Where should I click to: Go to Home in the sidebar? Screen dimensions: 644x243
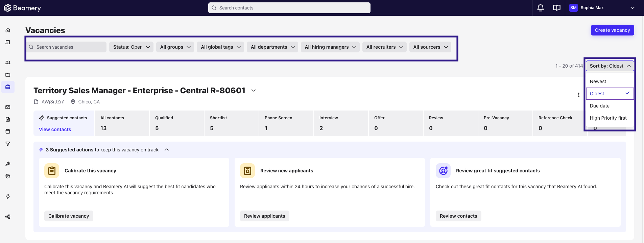click(x=8, y=30)
